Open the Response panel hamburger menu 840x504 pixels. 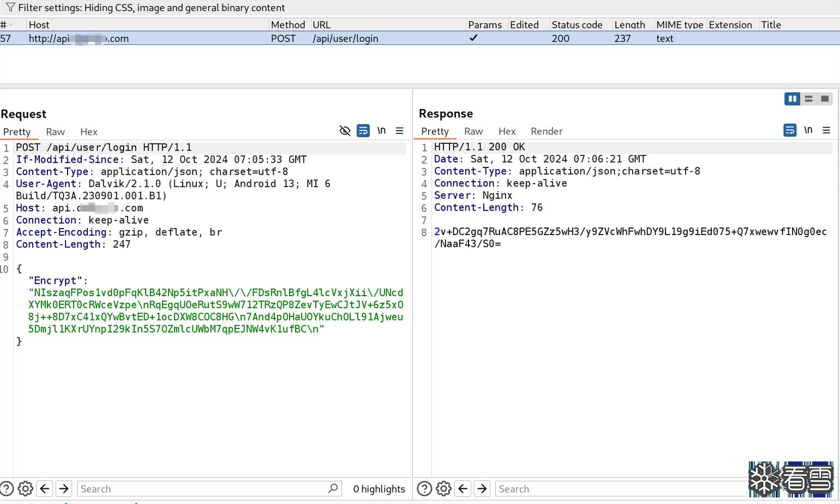click(826, 130)
